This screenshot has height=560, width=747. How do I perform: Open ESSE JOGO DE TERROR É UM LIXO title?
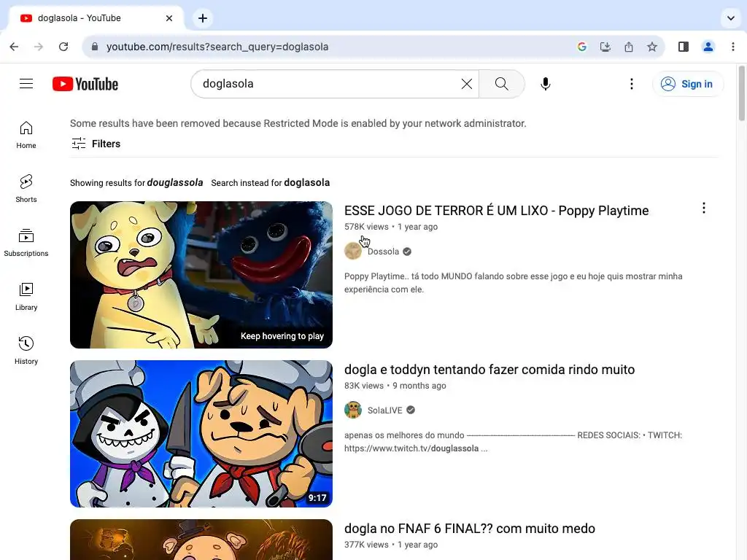(496, 211)
